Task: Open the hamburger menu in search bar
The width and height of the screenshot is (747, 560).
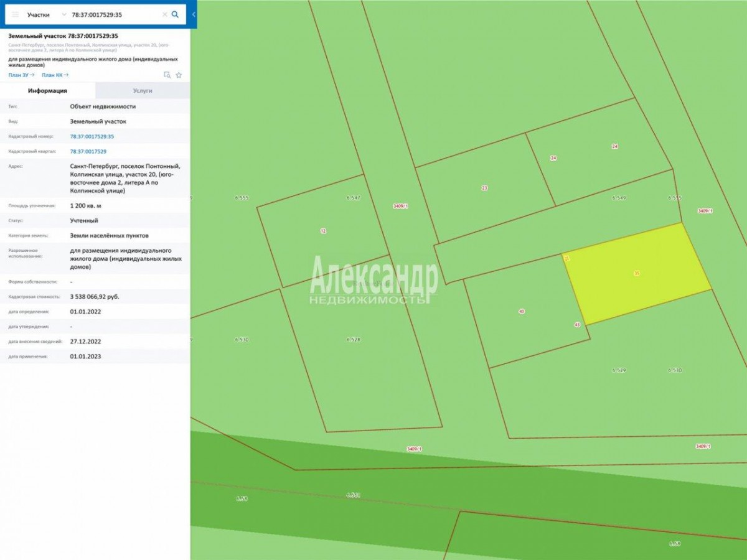Action: point(16,14)
